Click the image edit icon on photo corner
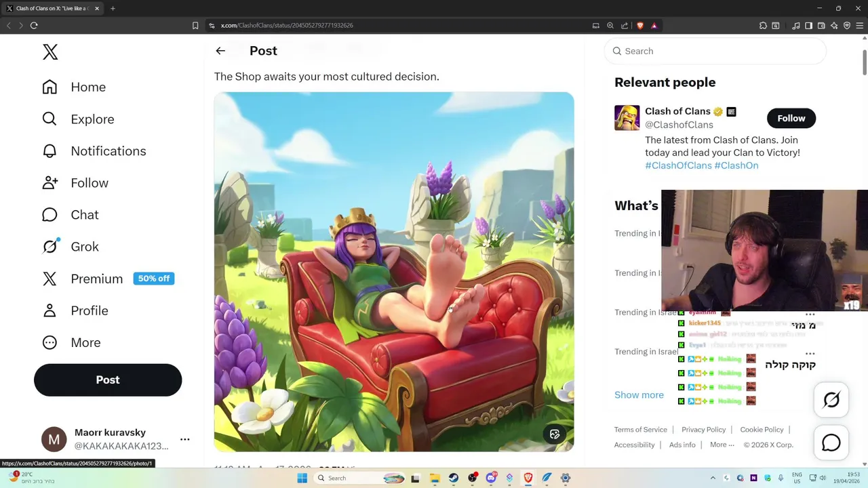The image size is (868, 488). point(555,434)
